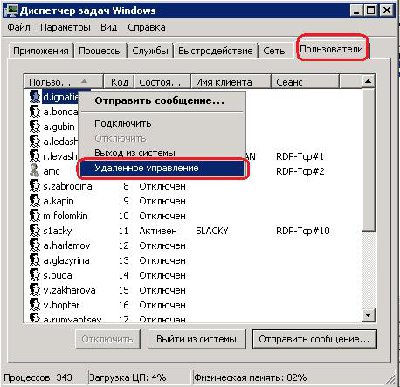Sort by Имя клиента column header
The height and width of the screenshot is (387, 400).
(231, 82)
